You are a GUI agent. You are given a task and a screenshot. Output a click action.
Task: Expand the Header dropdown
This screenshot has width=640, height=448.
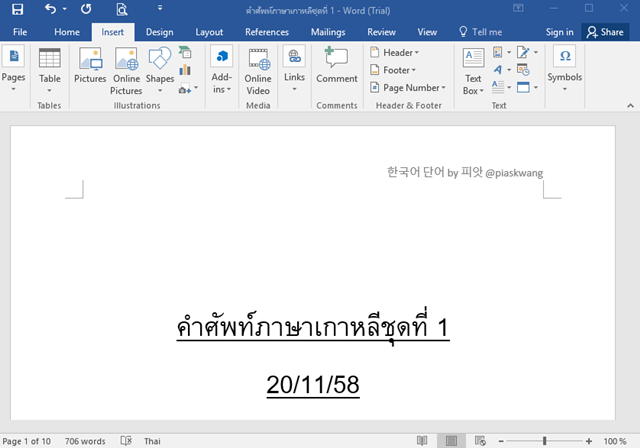(394, 52)
